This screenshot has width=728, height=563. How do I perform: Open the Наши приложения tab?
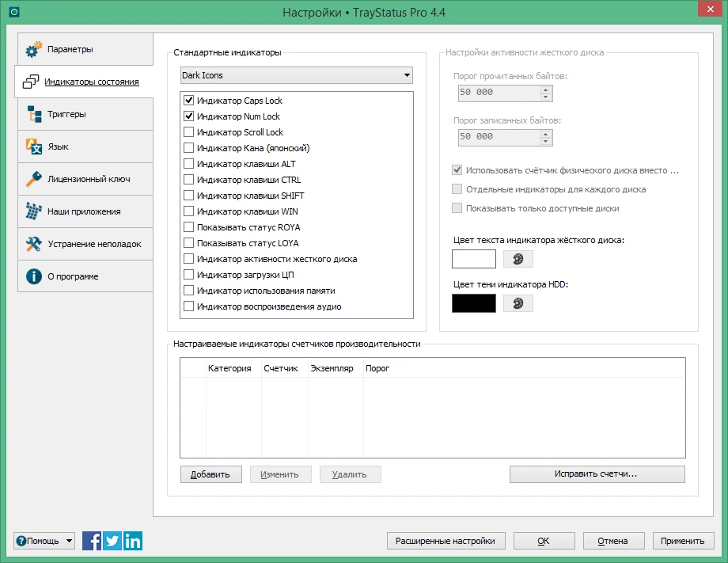point(85,211)
